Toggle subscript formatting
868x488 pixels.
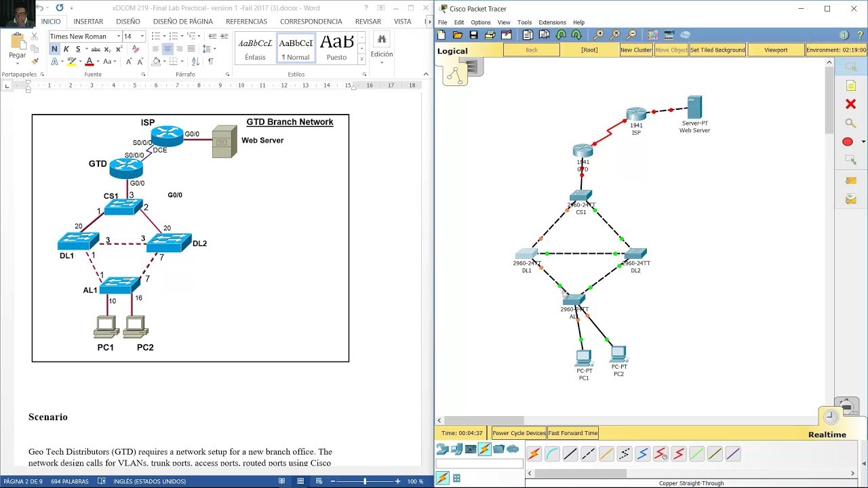point(108,49)
